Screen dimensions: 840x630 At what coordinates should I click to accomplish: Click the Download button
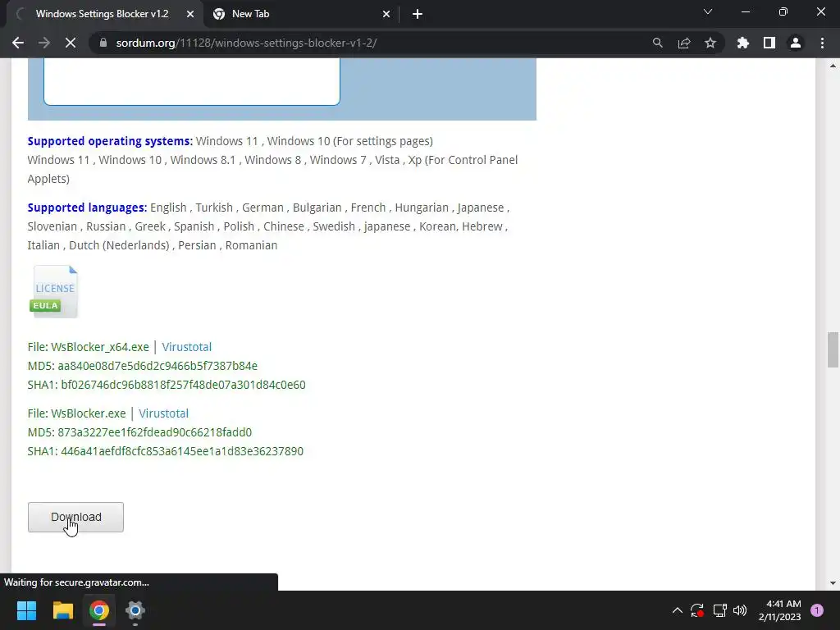pos(75,517)
